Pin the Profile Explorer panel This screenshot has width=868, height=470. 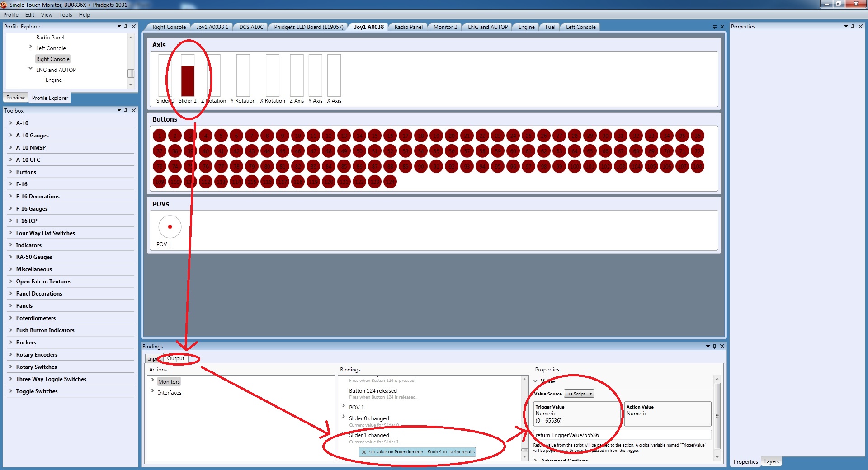click(x=126, y=26)
